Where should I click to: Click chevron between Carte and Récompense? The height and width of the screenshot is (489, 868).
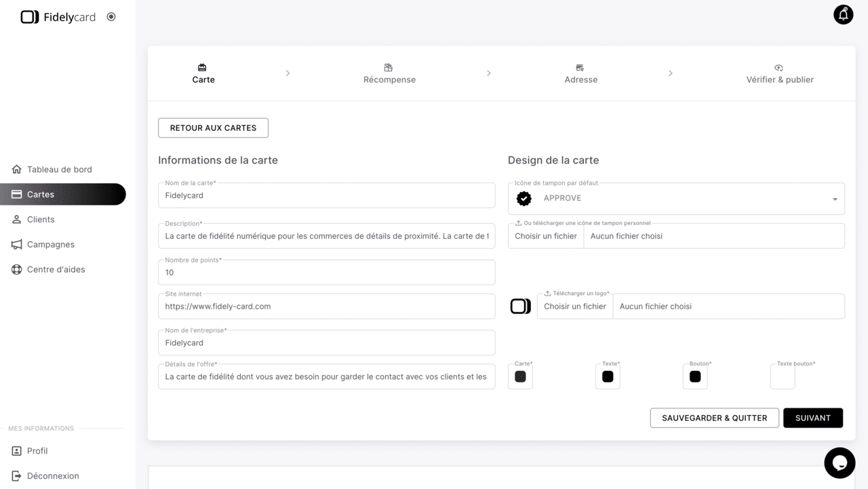pyautogui.click(x=288, y=73)
